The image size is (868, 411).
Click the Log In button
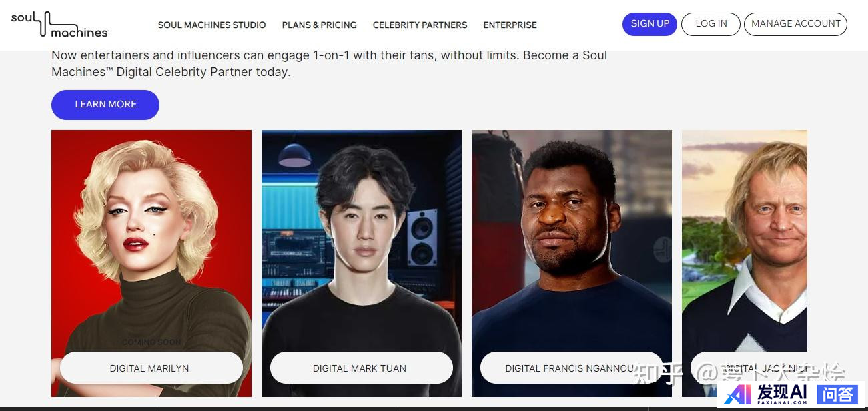click(711, 24)
